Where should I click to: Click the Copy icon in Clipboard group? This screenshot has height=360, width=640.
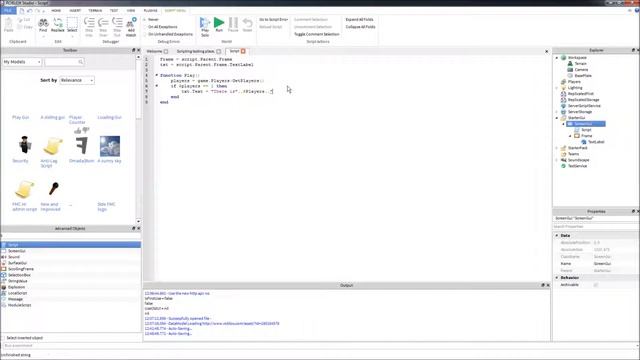tap(20, 27)
